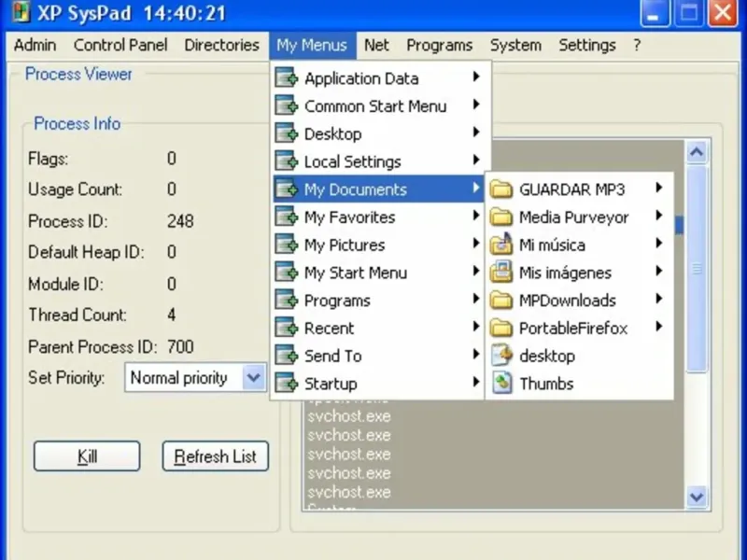This screenshot has width=747, height=560.
Task: Select Mis imágenes submenu item
Action: coord(579,273)
